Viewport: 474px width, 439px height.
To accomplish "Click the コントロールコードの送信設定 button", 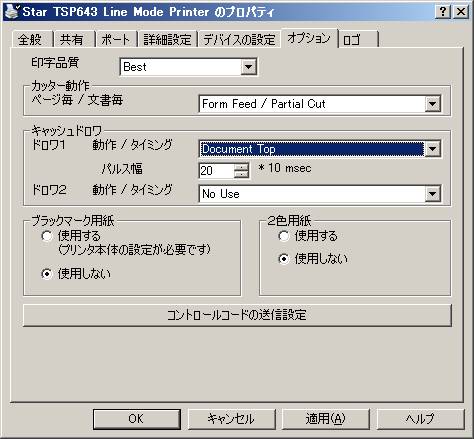I will click(237, 315).
